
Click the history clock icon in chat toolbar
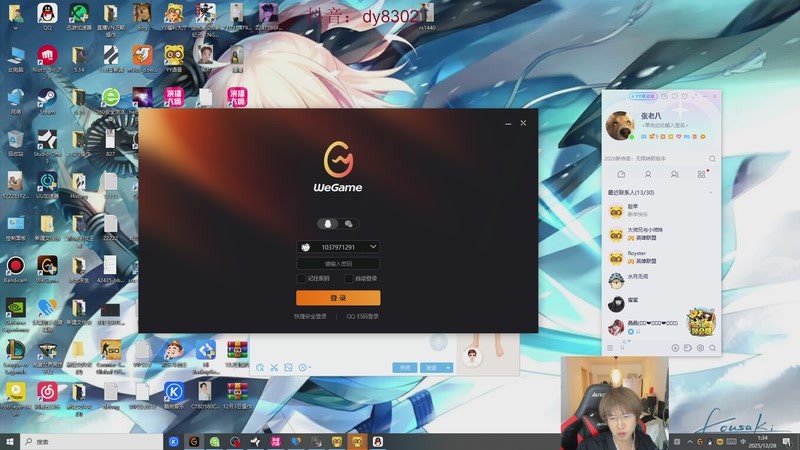coord(304,367)
